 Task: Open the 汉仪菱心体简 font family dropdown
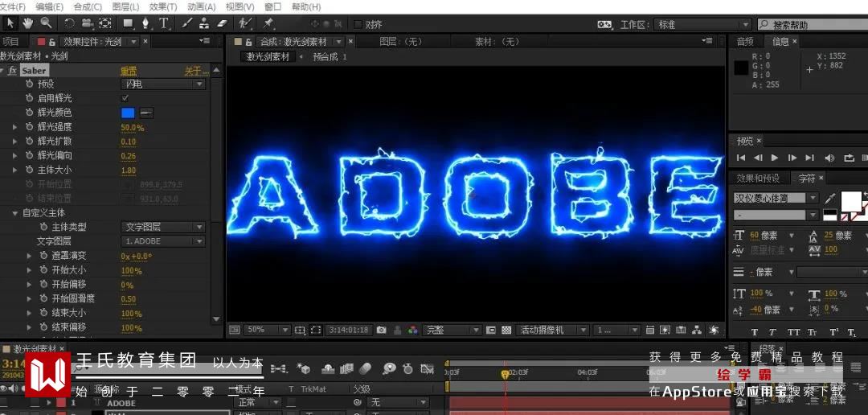pyautogui.click(x=776, y=198)
